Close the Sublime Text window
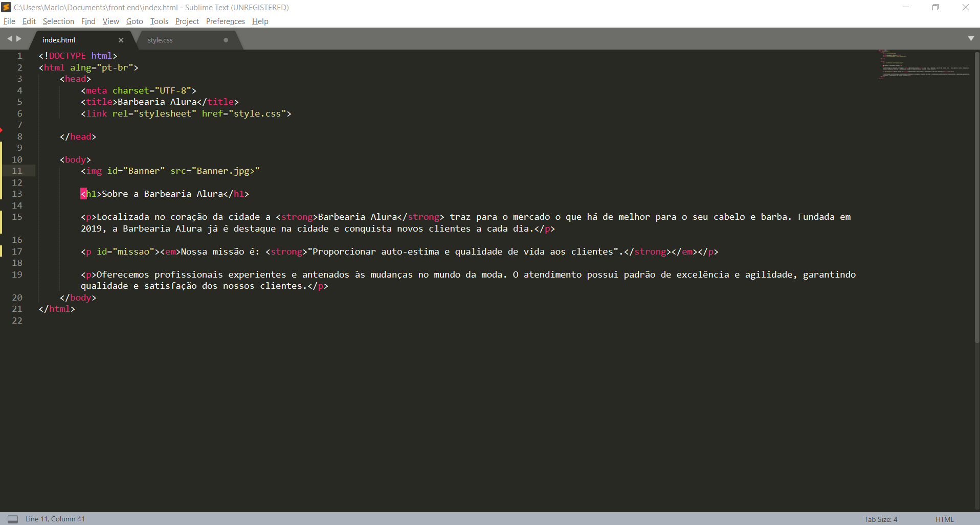Viewport: 980px width, 525px height. [x=965, y=7]
